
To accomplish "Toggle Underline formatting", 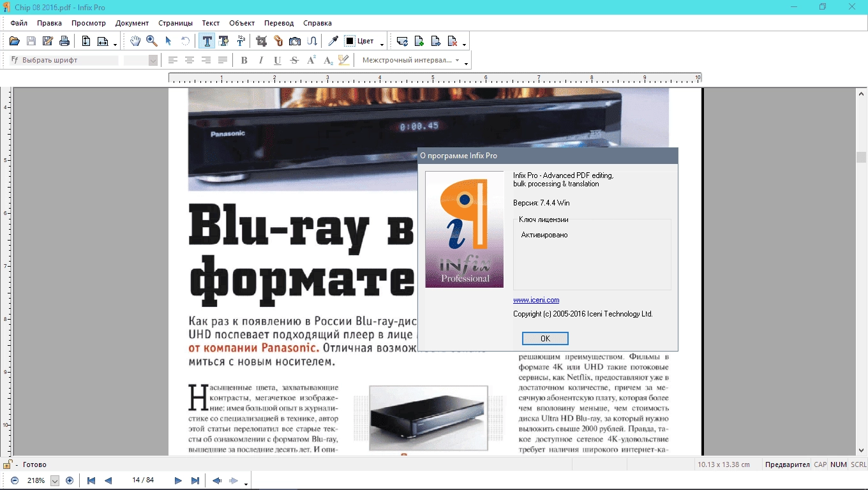I will point(278,60).
